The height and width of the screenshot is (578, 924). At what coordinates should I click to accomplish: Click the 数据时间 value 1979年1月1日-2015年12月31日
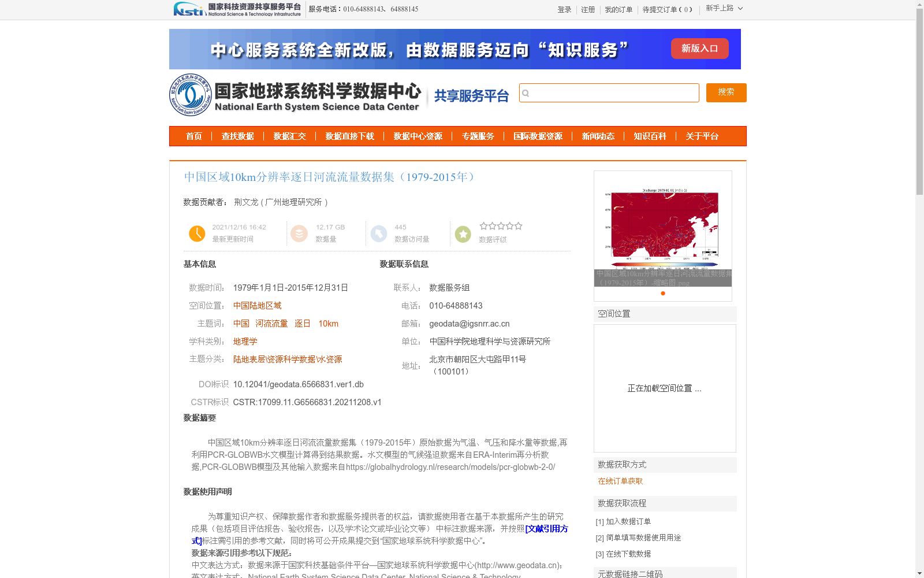coord(290,288)
